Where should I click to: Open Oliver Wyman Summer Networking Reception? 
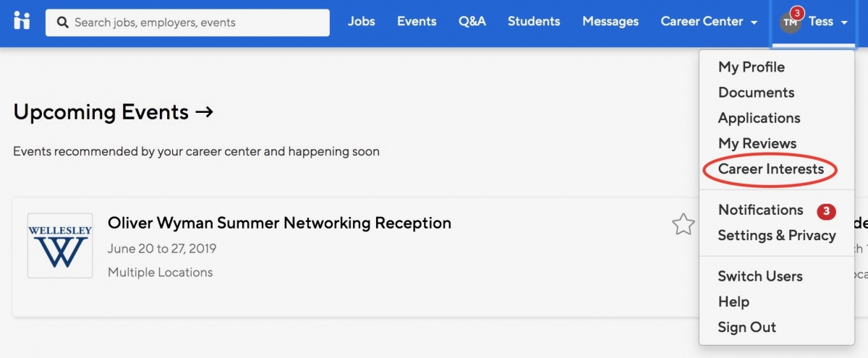coord(279,223)
